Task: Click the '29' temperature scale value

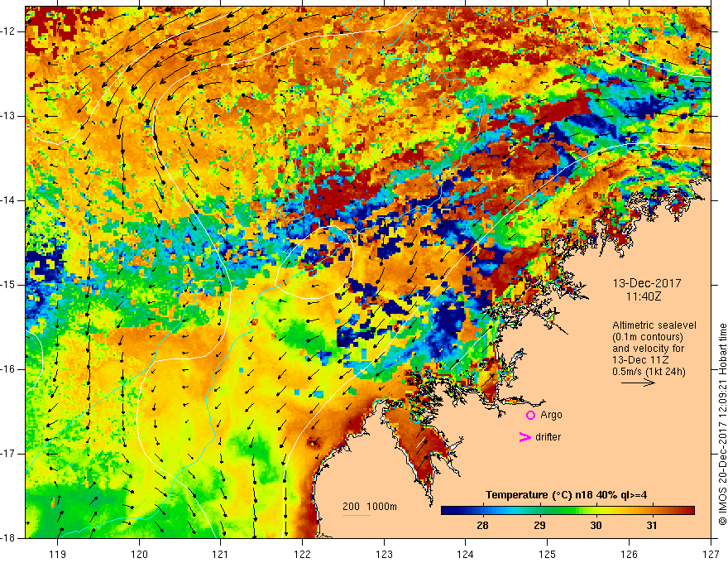Action: 539,526
